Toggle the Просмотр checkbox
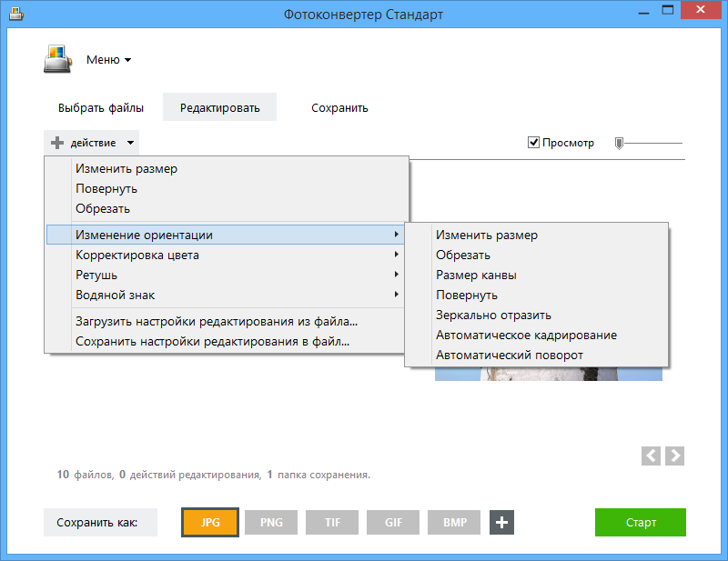Screen dimensions: 728x561 533,143
